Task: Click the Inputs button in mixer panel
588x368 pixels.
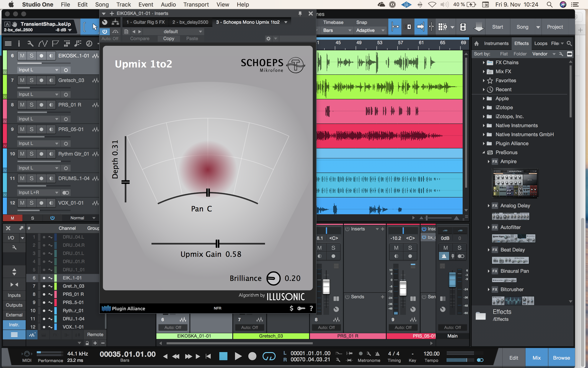Action: tap(14, 295)
